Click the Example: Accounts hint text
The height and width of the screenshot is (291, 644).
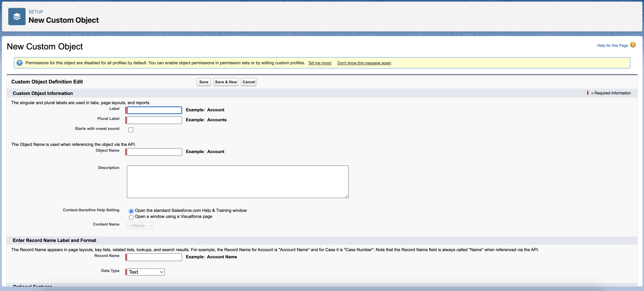(206, 120)
